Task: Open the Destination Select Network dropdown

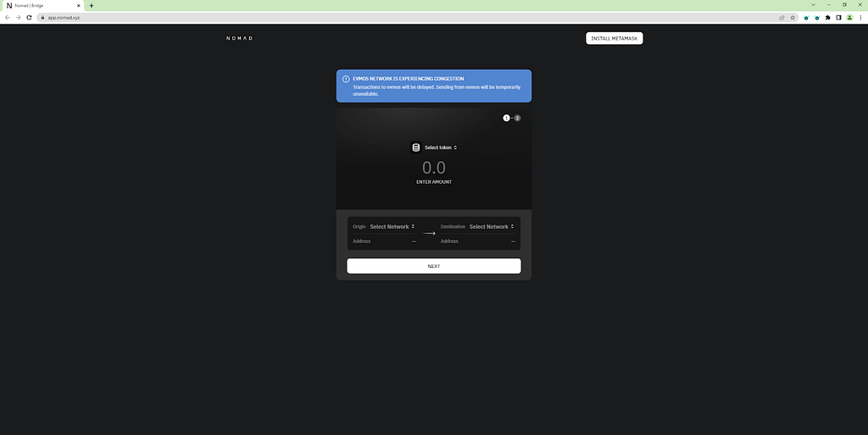Action: pos(492,226)
